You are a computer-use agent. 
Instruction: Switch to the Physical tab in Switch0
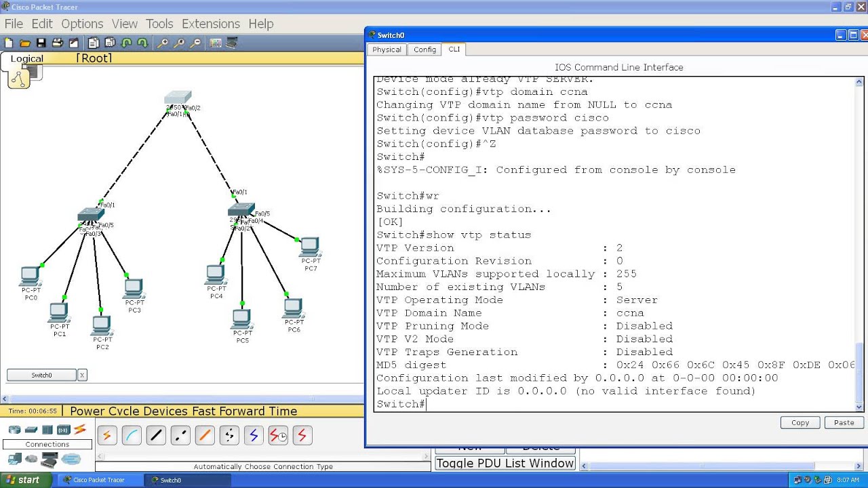coord(387,49)
